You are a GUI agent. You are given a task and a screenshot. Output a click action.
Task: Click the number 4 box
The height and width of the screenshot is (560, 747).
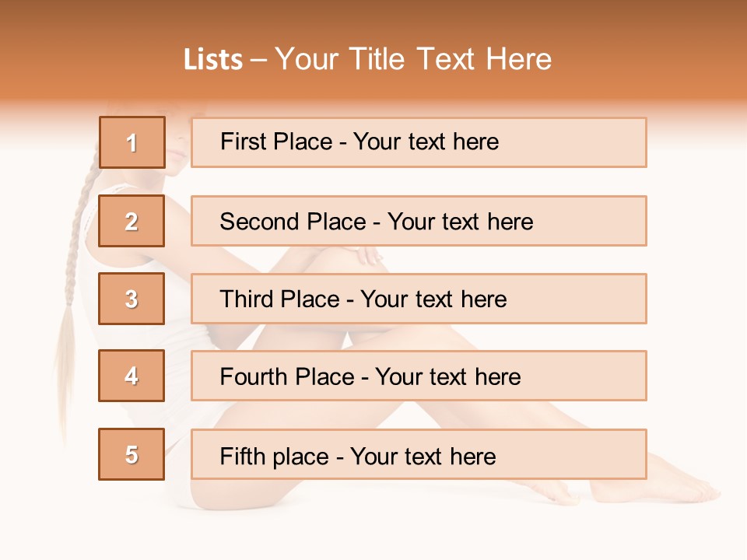pos(132,376)
